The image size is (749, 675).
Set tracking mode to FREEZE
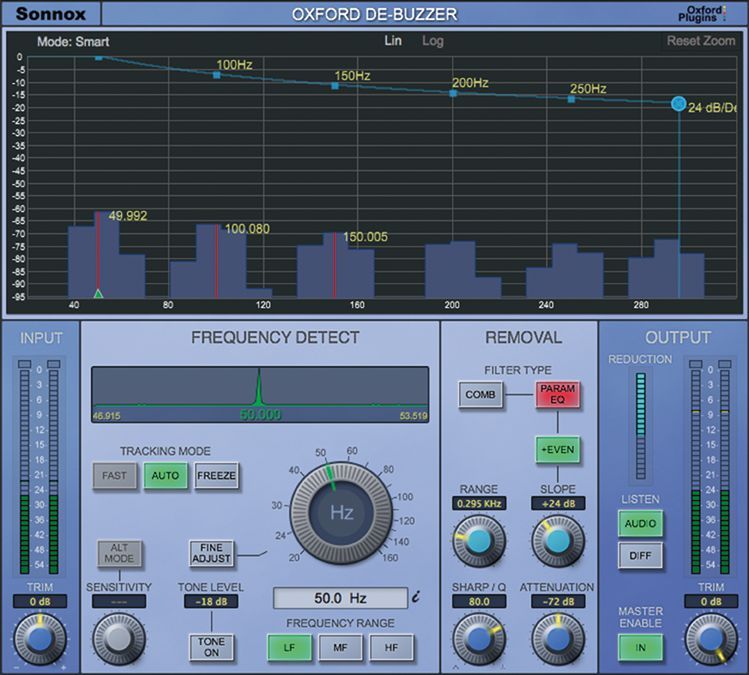click(x=217, y=475)
